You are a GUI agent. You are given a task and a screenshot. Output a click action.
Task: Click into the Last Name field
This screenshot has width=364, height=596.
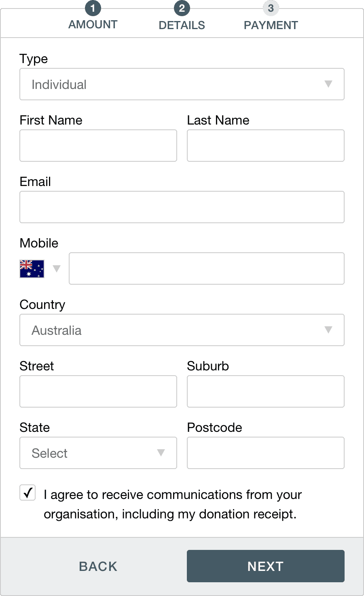[x=265, y=146]
